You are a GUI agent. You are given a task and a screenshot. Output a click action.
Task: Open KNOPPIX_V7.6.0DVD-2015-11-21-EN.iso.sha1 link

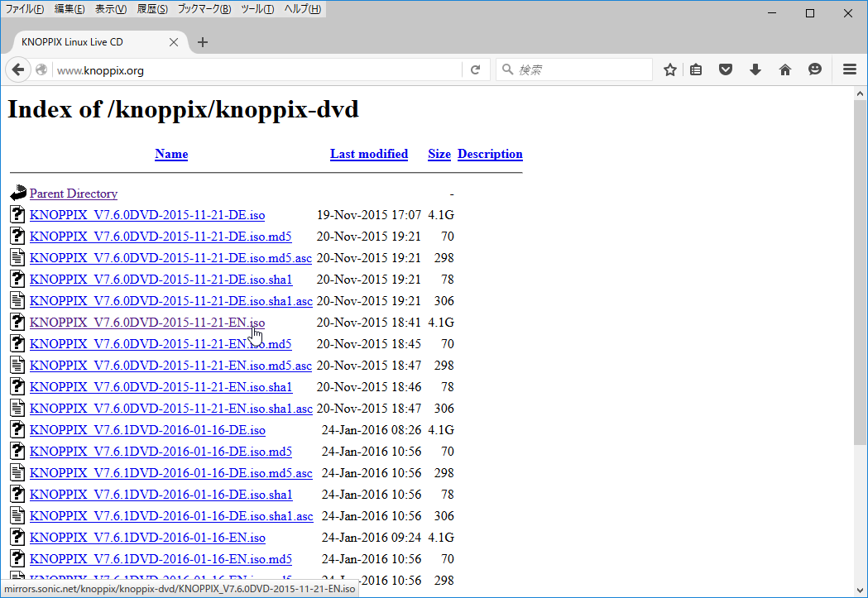[161, 387]
